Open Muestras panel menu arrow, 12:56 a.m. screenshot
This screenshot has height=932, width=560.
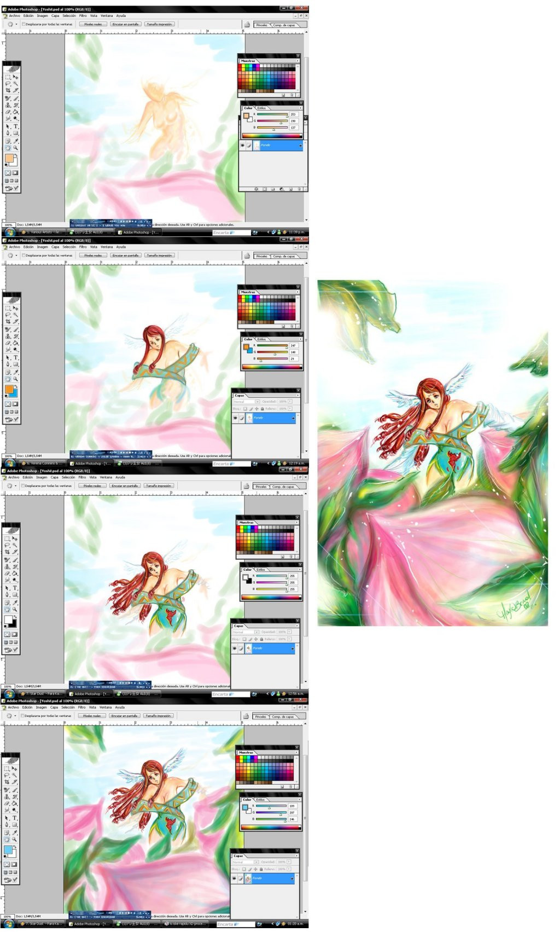pos(296,522)
